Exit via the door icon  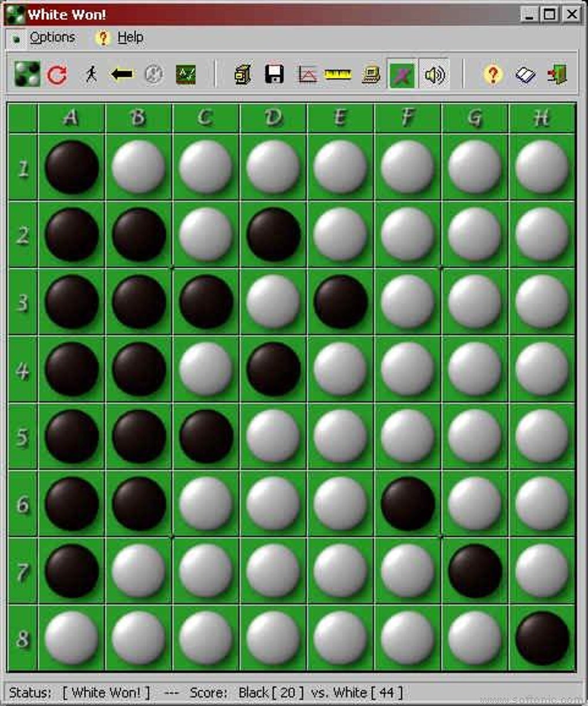point(557,74)
